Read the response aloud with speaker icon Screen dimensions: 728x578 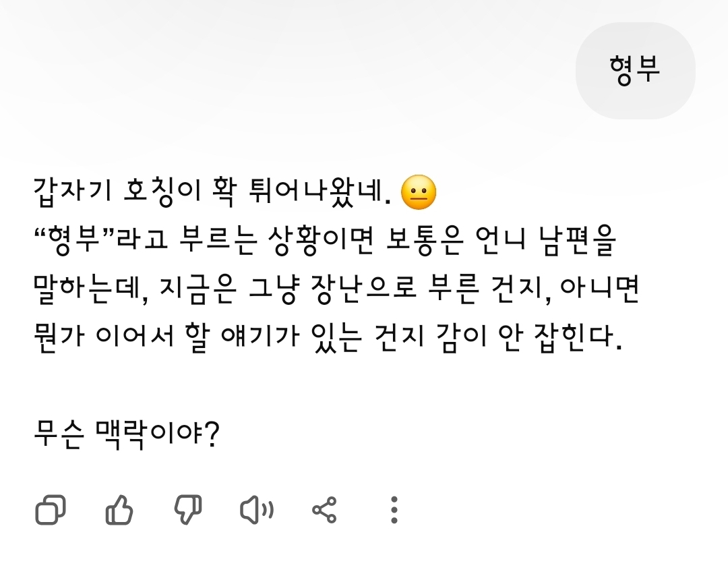coord(257,510)
